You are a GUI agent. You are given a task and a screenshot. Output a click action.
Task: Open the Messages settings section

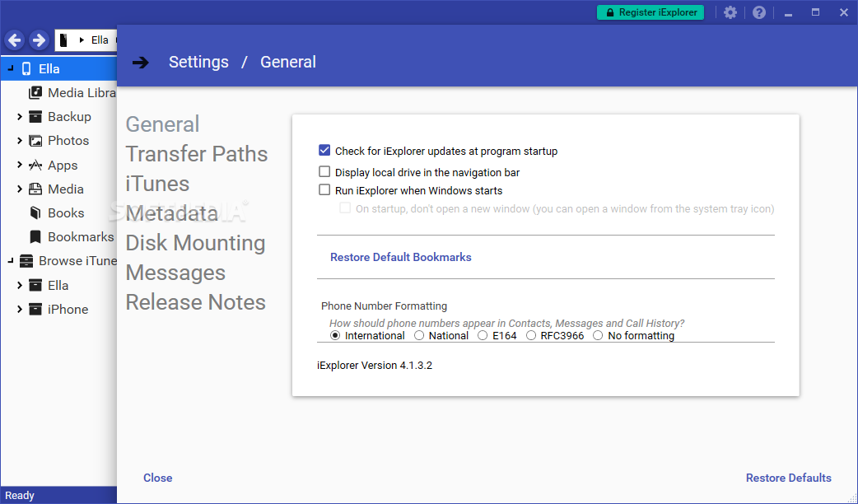coord(175,273)
